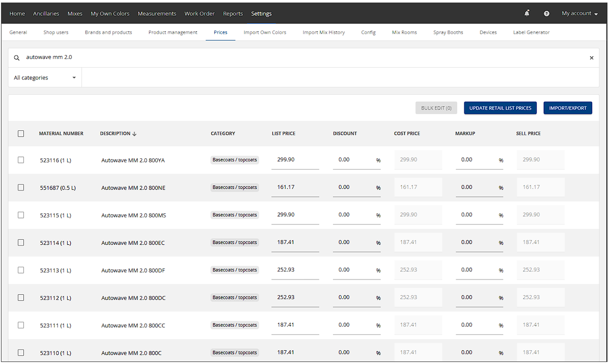
Task: Open the Settings menu
Action: point(261,14)
